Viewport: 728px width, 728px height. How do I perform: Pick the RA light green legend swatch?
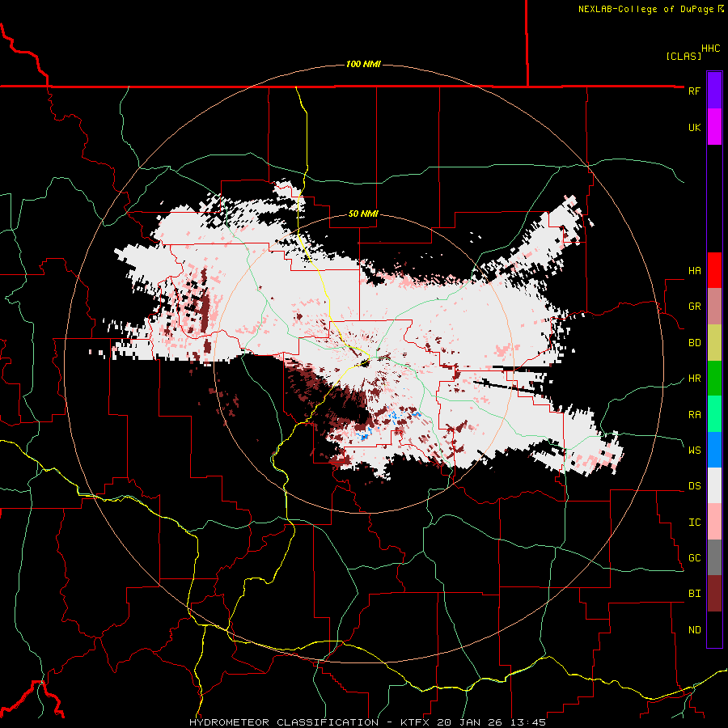point(714,414)
